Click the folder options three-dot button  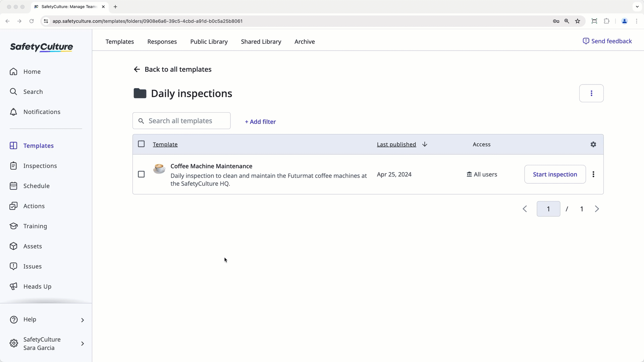click(x=591, y=93)
